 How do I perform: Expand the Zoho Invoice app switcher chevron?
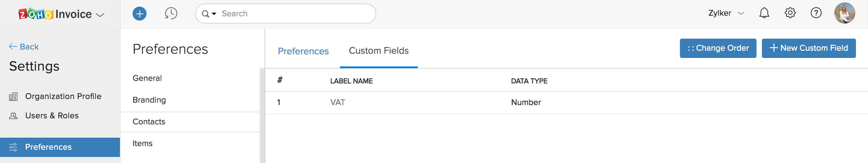[x=100, y=15]
